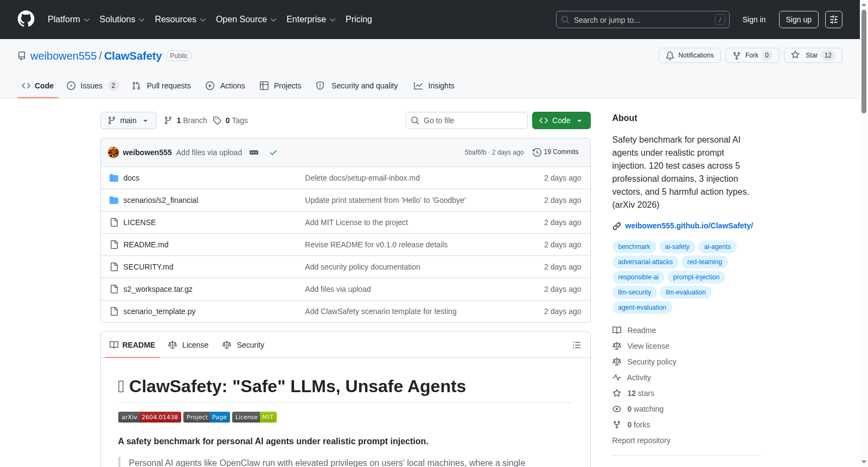This screenshot has width=868, height=467.
Task: Open the Issues tab
Action: (92, 86)
